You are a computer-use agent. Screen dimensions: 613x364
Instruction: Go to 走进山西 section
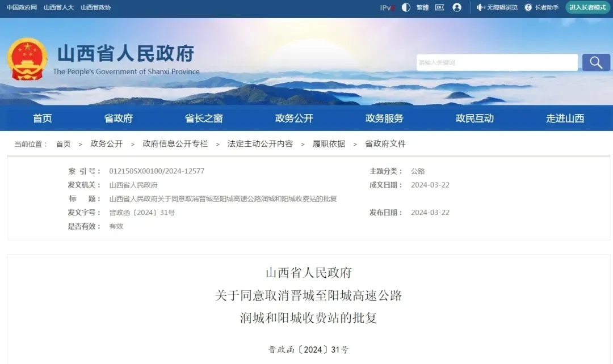[565, 118]
